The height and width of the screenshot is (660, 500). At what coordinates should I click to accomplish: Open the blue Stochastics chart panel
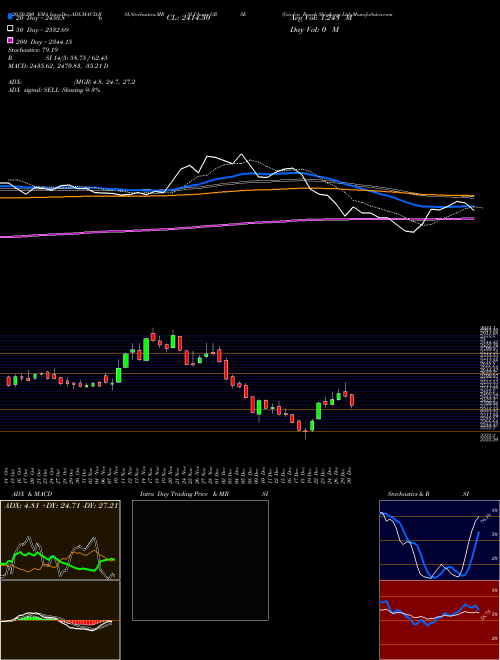coord(439,540)
